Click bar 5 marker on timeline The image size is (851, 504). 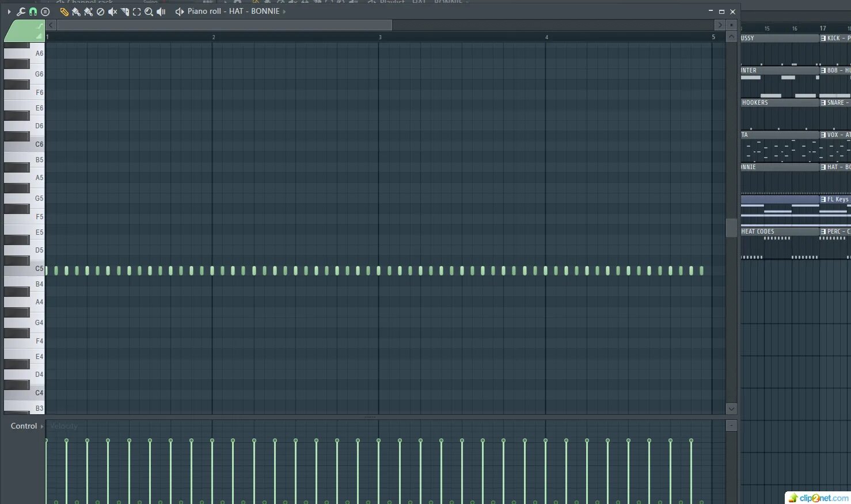tap(713, 37)
